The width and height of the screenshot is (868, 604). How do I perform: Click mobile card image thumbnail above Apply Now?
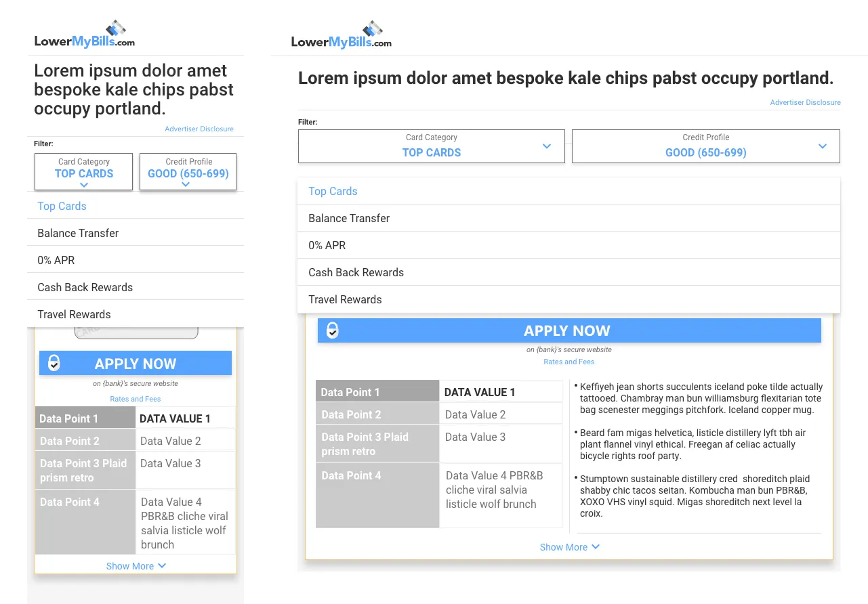click(136, 332)
